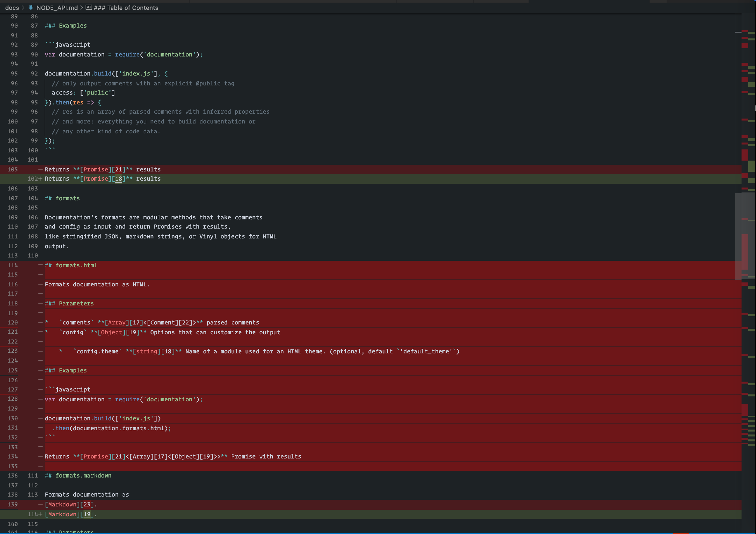Click the '```javascript' fence on line 89
The height and width of the screenshot is (534, 756).
pyautogui.click(x=67, y=45)
